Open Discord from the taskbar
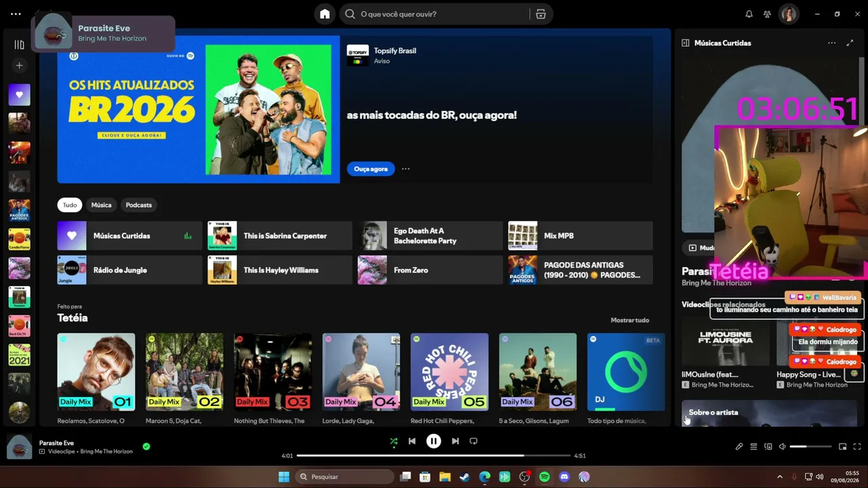The height and width of the screenshot is (488, 868). (x=564, y=476)
